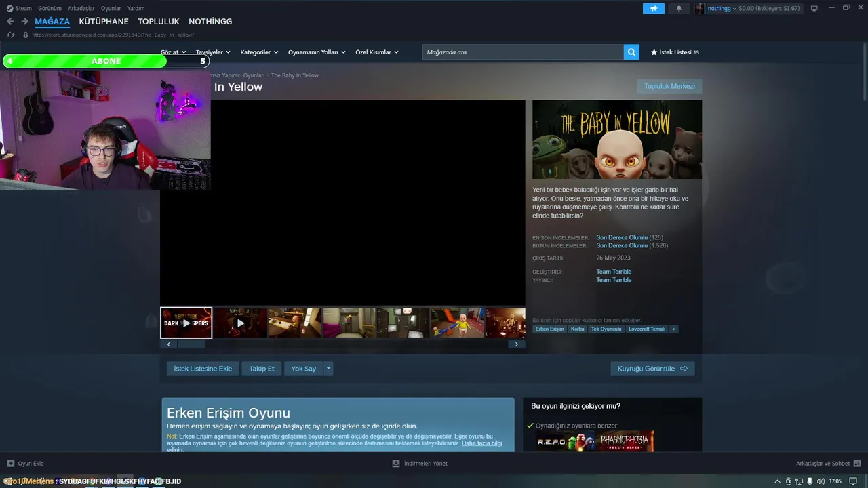The width and height of the screenshot is (868, 488).
Task: Open the nothingg account dropdown
Action: tap(722, 8)
